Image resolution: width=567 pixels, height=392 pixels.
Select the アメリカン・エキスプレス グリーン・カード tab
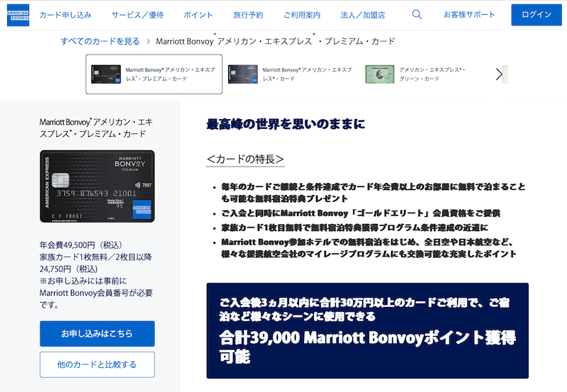point(416,74)
